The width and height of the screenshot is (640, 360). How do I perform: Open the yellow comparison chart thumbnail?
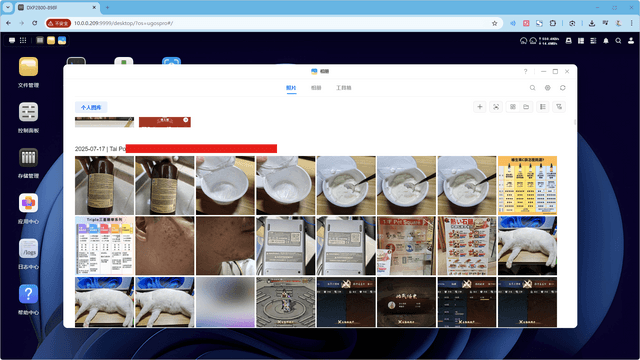(527, 185)
